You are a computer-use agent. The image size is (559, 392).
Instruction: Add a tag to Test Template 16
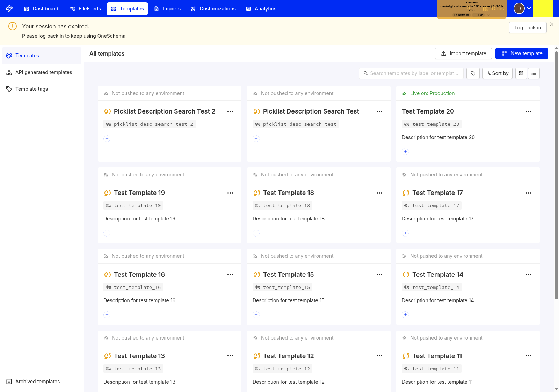(x=107, y=315)
